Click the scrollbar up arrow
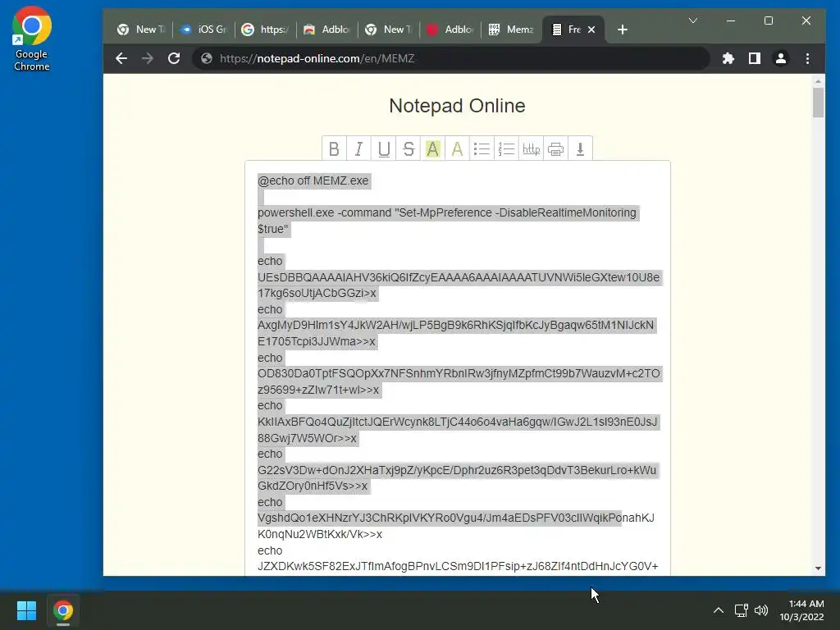 pyautogui.click(x=818, y=81)
